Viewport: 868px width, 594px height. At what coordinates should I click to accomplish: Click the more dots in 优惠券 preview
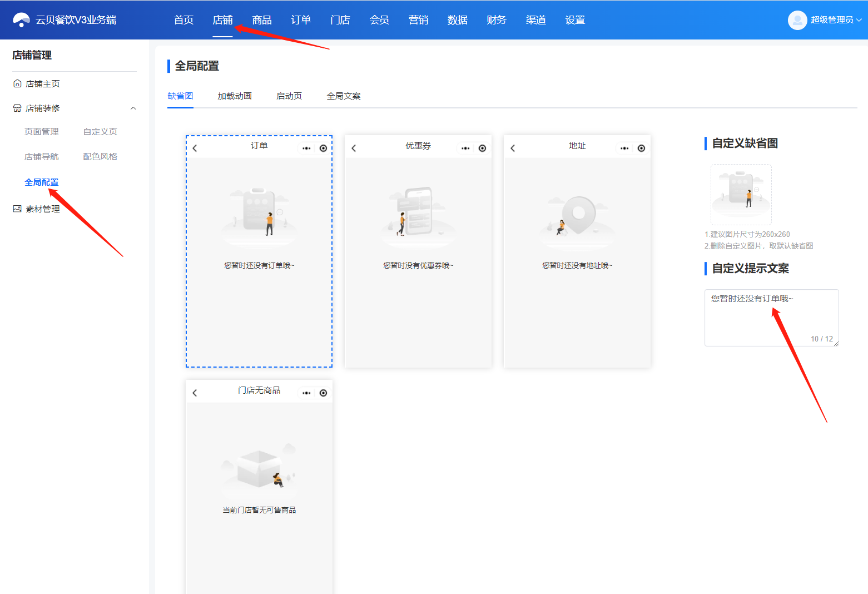point(465,148)
